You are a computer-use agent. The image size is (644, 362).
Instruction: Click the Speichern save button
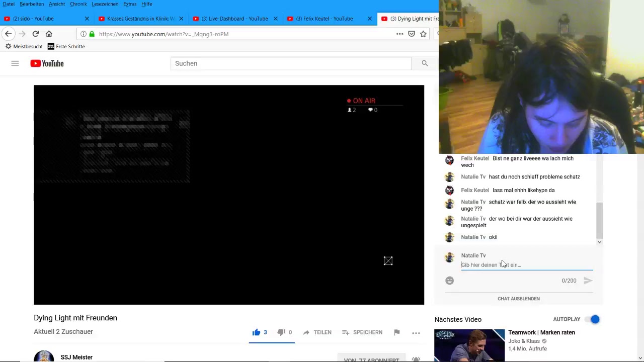pyautogui.click(x=362, y=332)
